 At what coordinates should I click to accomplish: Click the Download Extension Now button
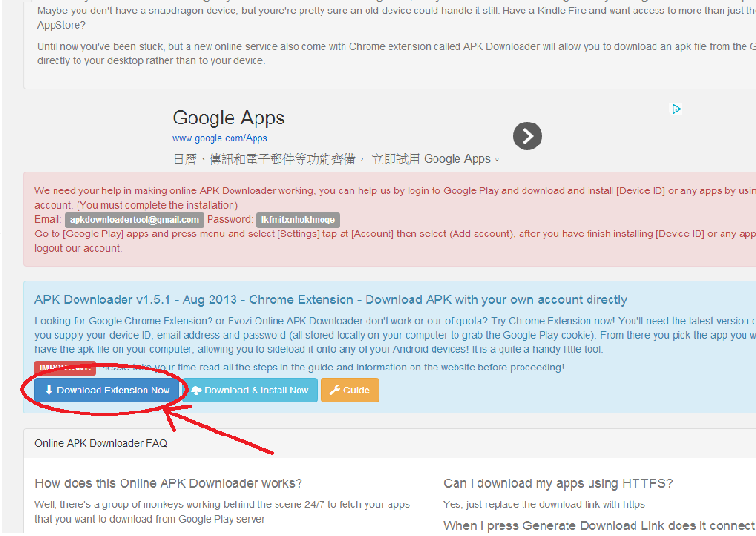(105, 391)
